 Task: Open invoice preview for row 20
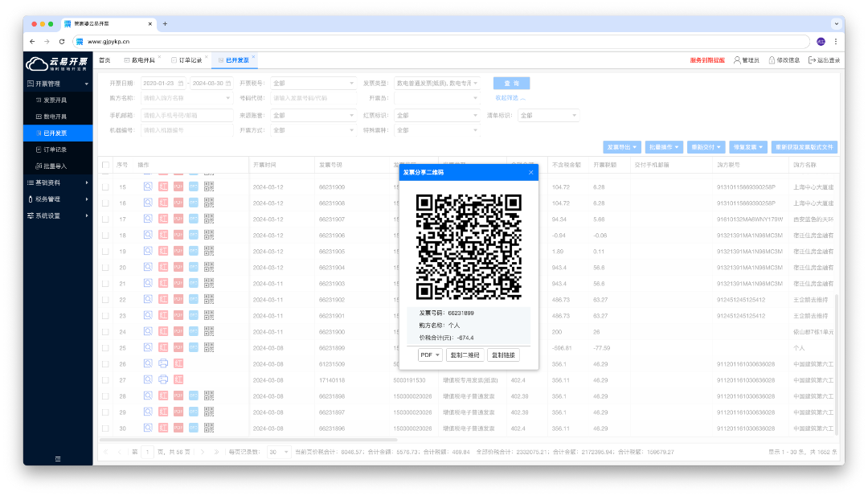pos(148,267)
